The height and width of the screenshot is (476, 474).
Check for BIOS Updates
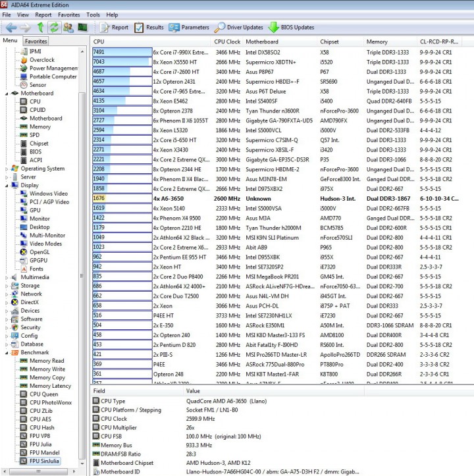(291, 28)
